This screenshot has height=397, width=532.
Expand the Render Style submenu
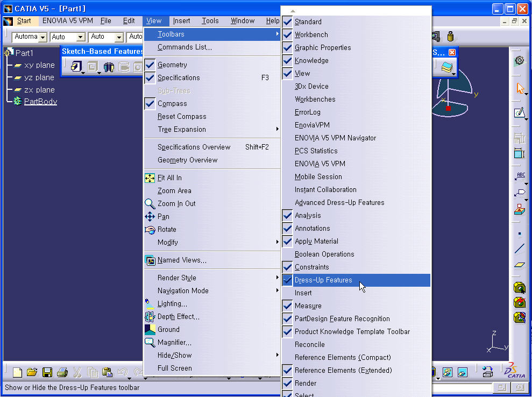tap(177, 278)
